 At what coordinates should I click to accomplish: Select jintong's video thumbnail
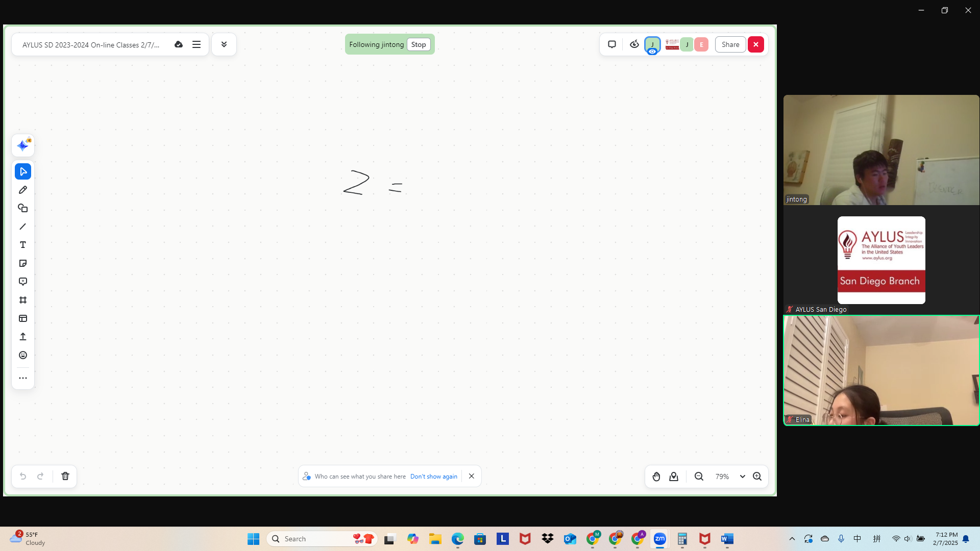point(881,150)
